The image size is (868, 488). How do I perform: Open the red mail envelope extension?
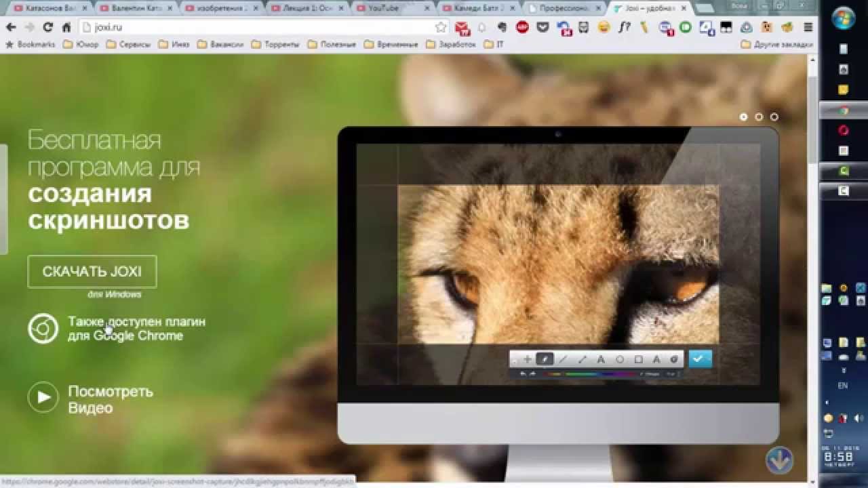point(462,28)
